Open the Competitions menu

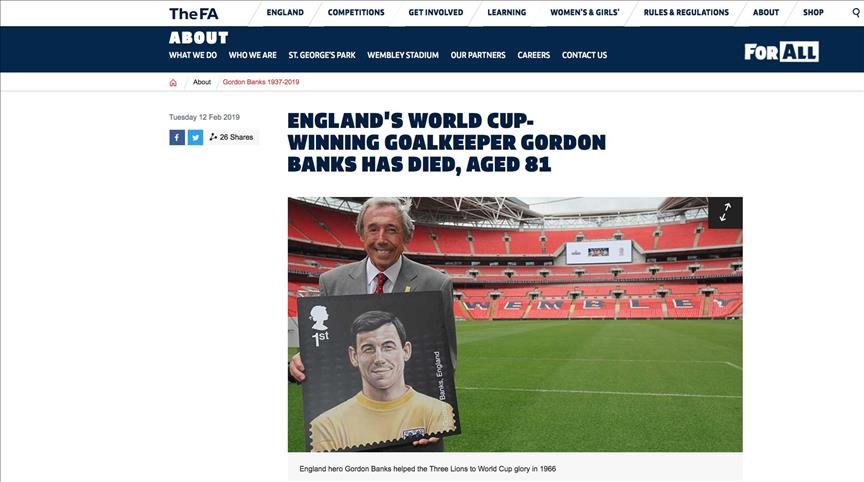coord(356,13)
